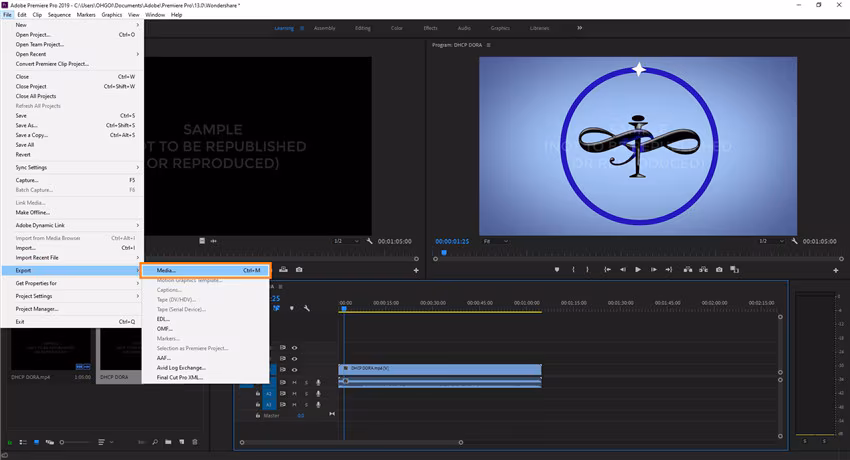Click Add Marker icon in Program monitor
Screen dimensions: 850x460
pyautogui.click(x=557, y=269)
